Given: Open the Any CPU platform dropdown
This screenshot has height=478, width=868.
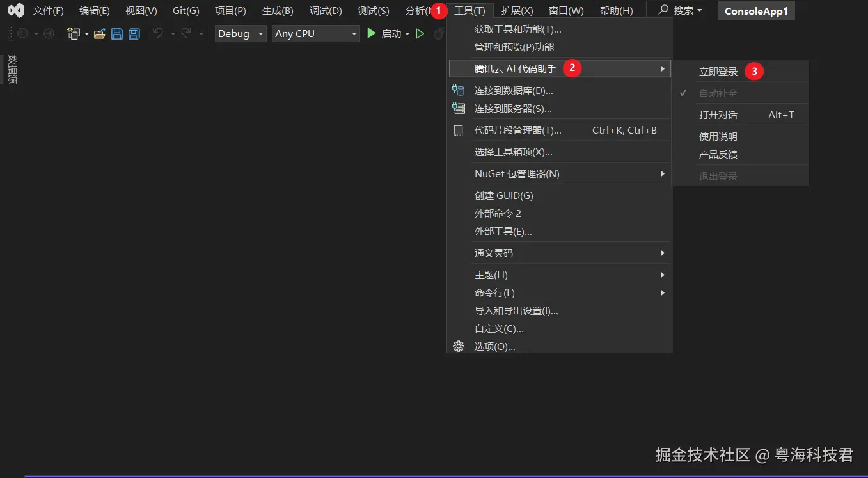Looking at the screenshot, I should (x=316, y=33).
